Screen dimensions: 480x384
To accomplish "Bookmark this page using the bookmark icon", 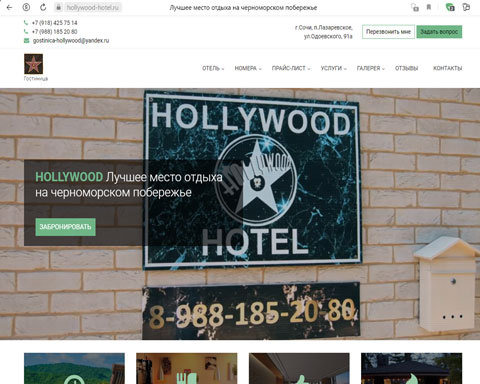I will pyautogui.click(x=429, y=7).
